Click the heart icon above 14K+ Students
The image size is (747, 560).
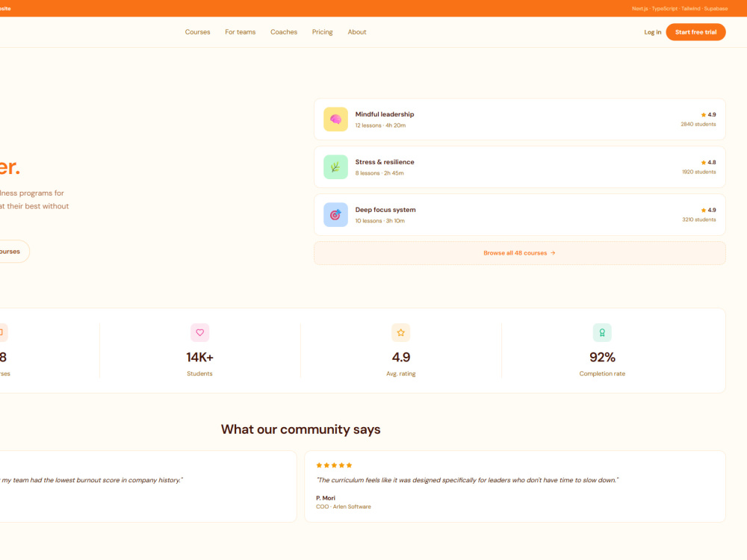(x=199, y=332)
